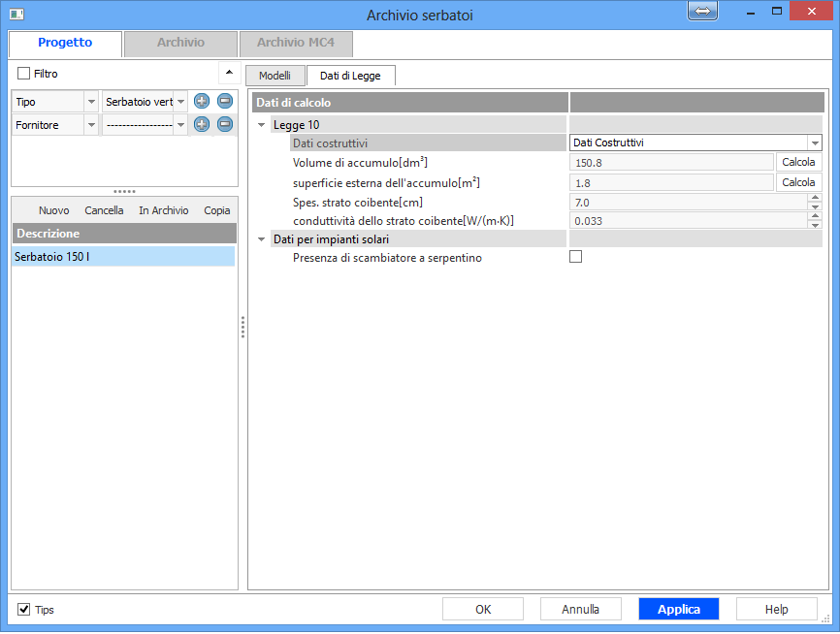
Task: Click the application icon in title bar
Action: point(16,14)
